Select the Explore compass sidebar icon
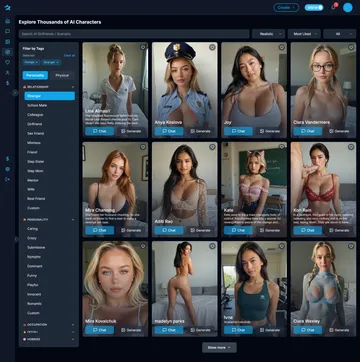 7,52
